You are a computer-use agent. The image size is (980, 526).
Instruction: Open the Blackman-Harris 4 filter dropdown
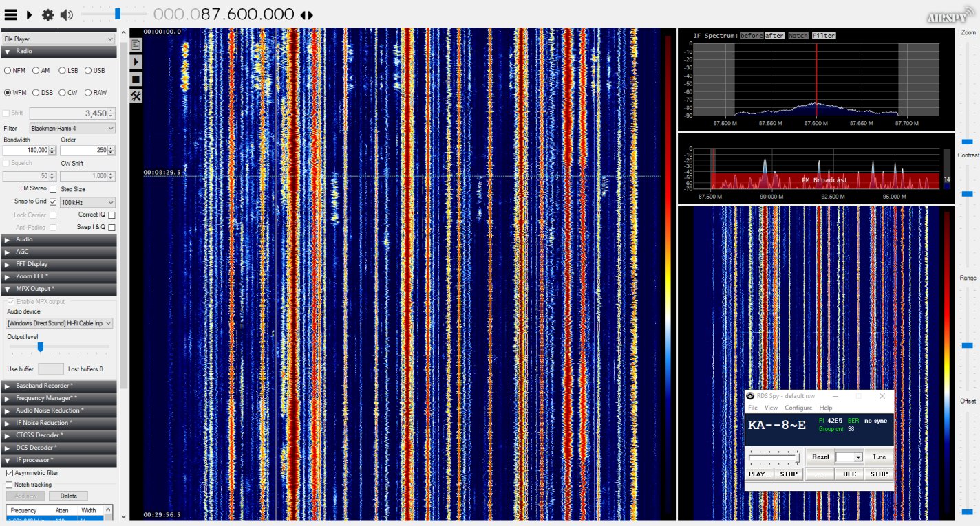click(x=72, y=128)
